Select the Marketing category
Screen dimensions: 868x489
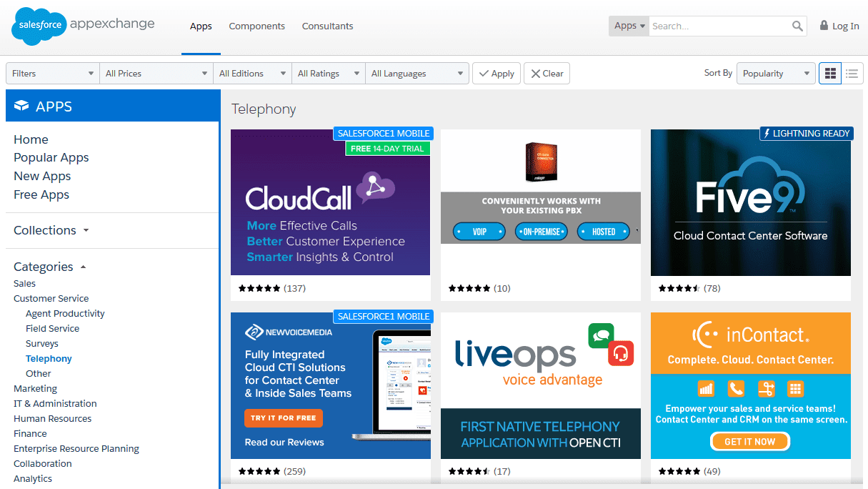(35, 388)
